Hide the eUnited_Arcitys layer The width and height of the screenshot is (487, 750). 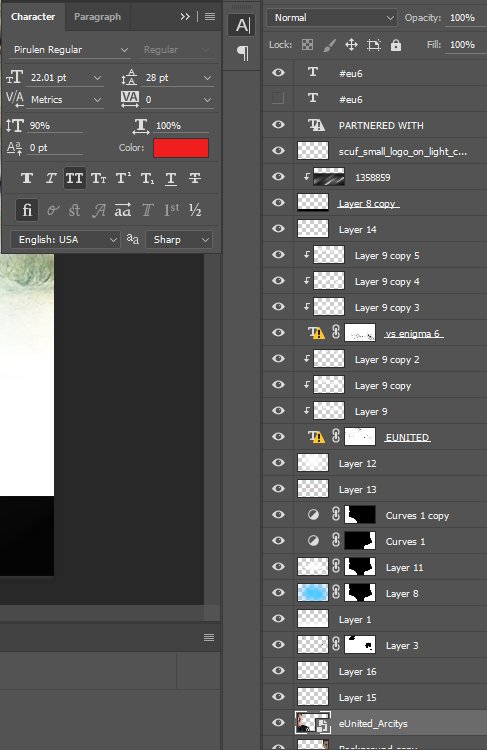(278, 722)
